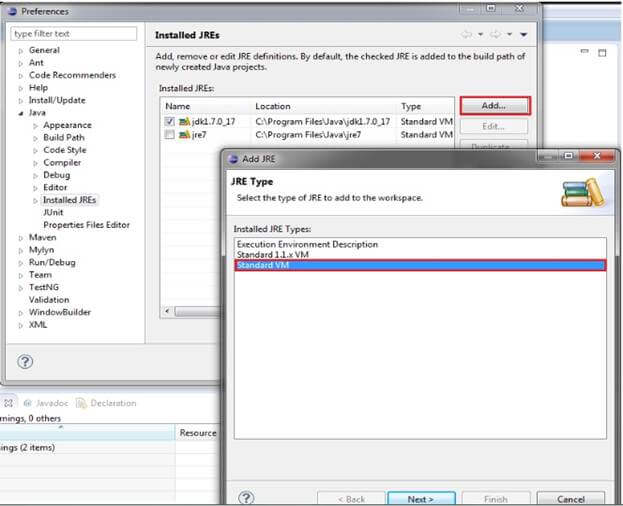Viewport: 623px width, 506px height.
Task: Open the forward history dropdown arrow
Action: (509, 35)
